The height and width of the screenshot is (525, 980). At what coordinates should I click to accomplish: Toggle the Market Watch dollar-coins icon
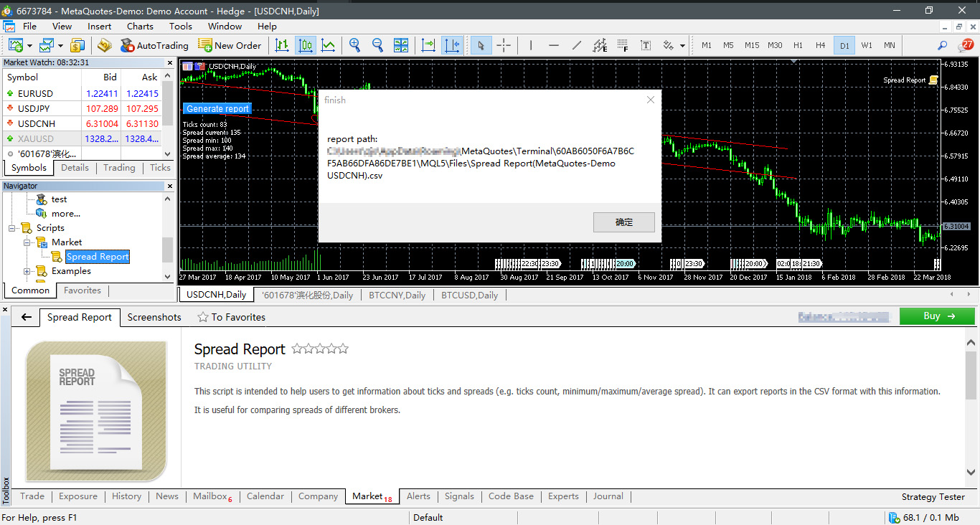coord(77,45)
